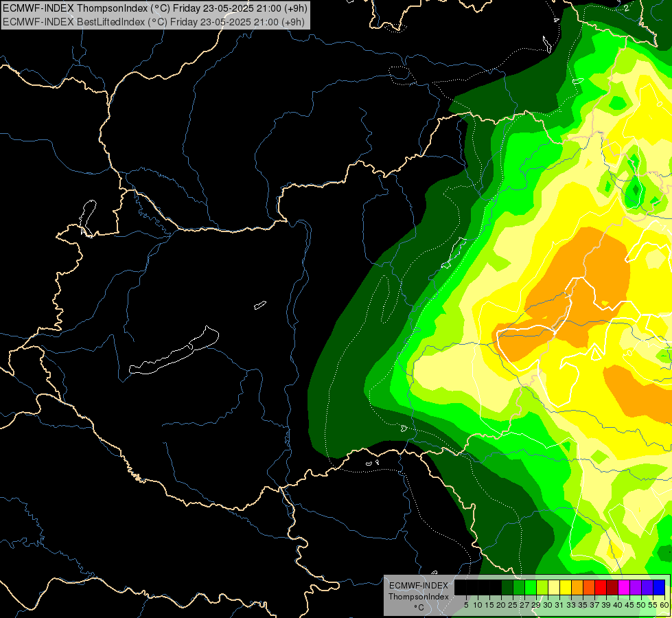Select the pale yellow 30-31 legend swatch

coord(554,587)
